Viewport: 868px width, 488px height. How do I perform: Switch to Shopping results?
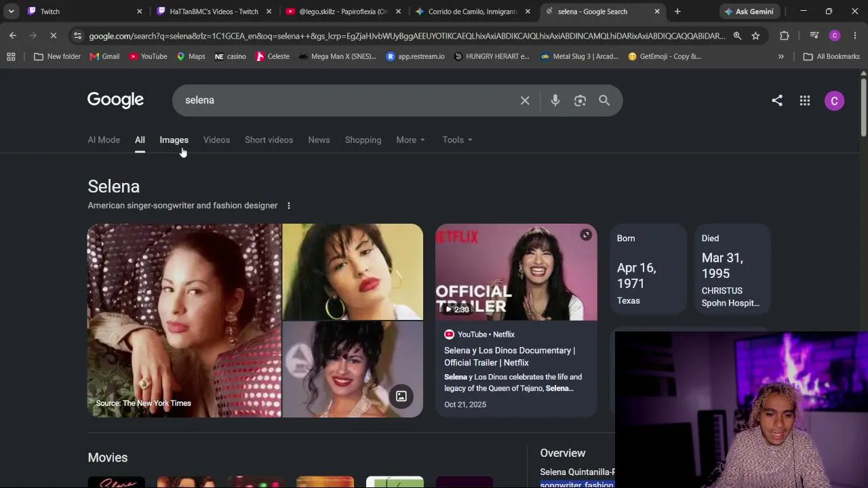(x=363, y=140)
